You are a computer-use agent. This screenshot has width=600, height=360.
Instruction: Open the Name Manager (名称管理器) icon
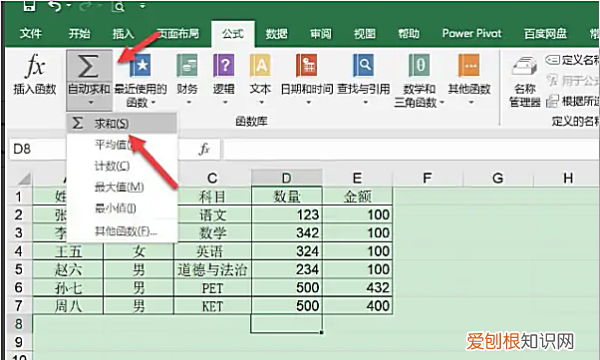524,66
